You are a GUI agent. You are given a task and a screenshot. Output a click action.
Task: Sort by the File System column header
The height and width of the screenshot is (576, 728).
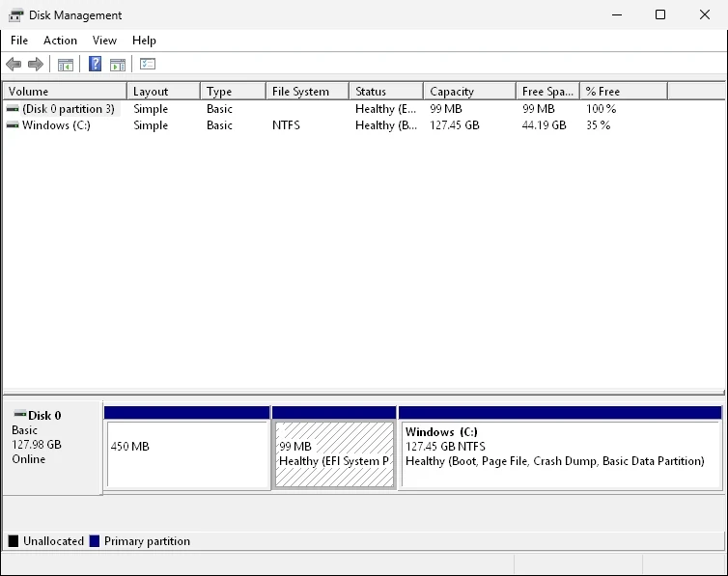308,92
